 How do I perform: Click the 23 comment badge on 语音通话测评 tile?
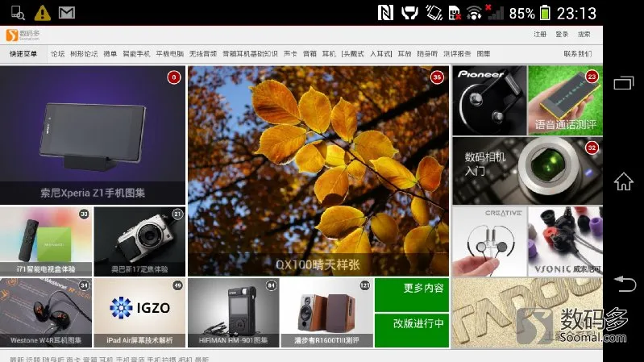click(x=592, y=77)
